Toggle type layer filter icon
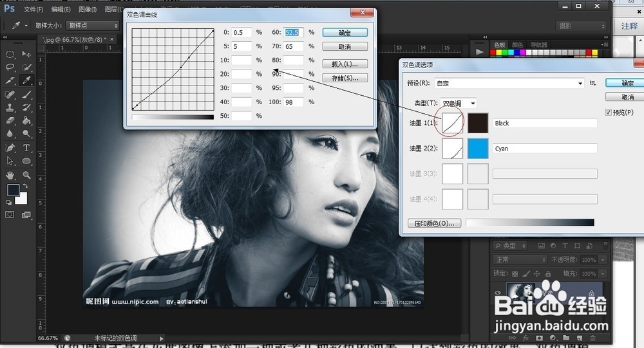The image size is (644, 348). coord(565,246)
